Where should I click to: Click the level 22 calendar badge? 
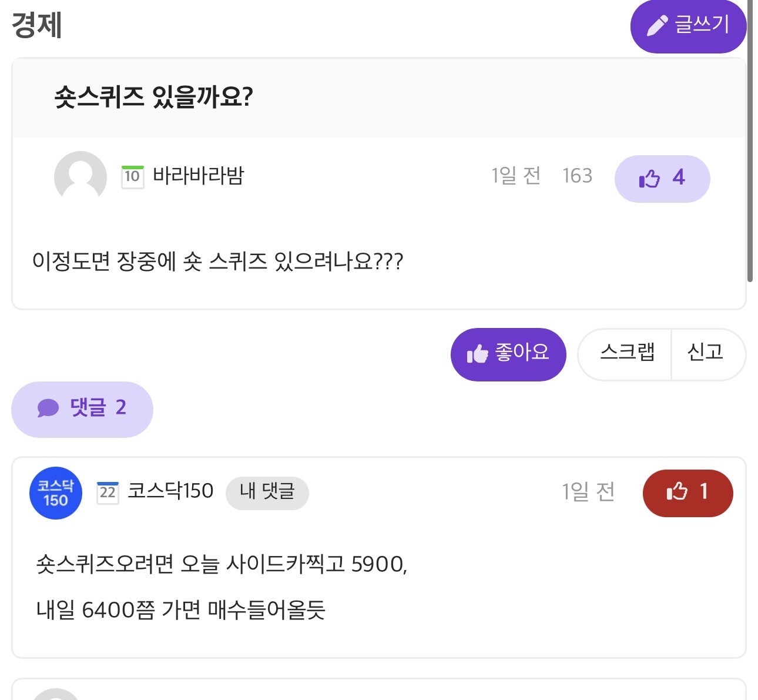[108, 491]
